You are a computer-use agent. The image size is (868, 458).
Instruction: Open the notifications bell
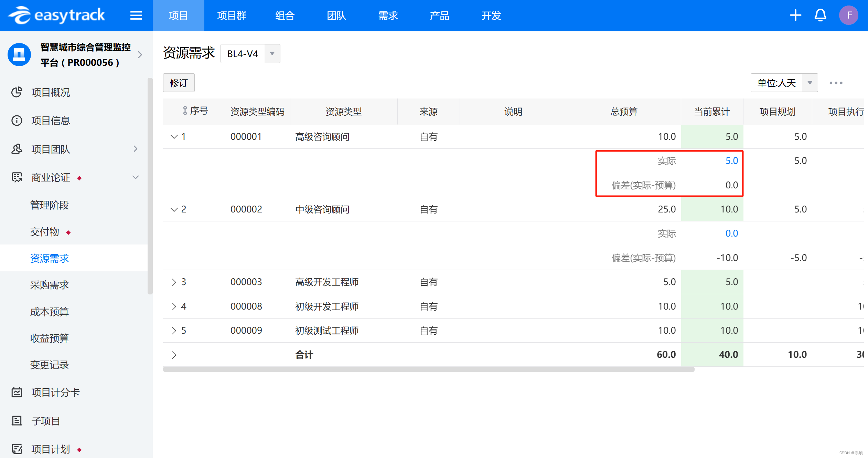click(x=820, y=15)
